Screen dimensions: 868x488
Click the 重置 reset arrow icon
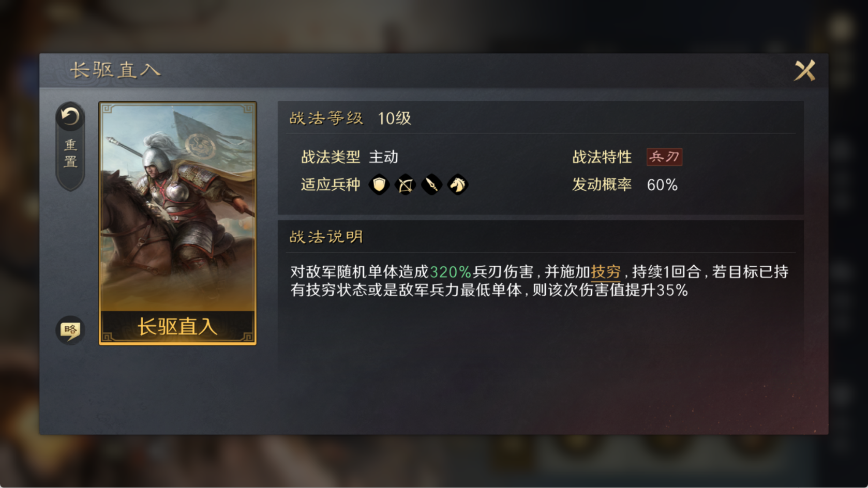[x=70, y=117]
